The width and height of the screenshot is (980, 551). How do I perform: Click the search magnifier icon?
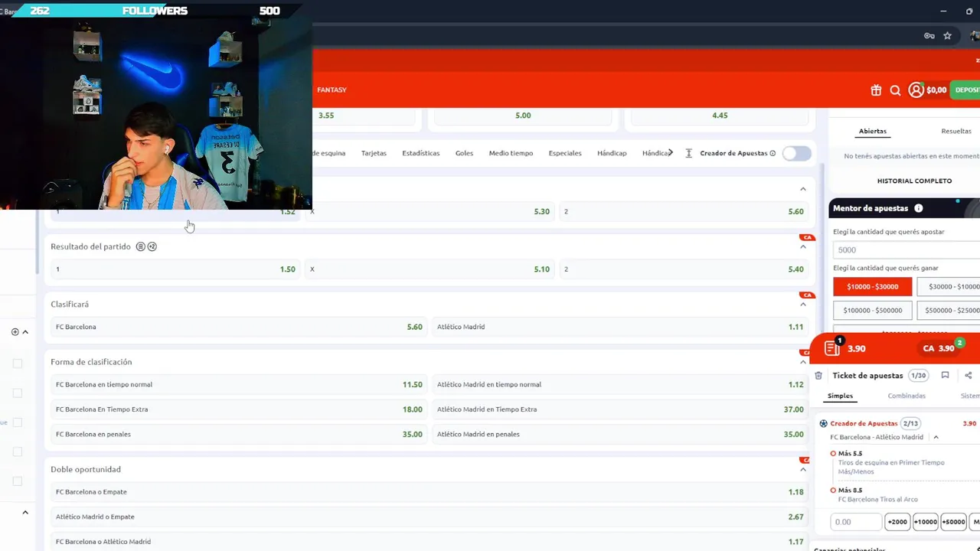point(895,90)
